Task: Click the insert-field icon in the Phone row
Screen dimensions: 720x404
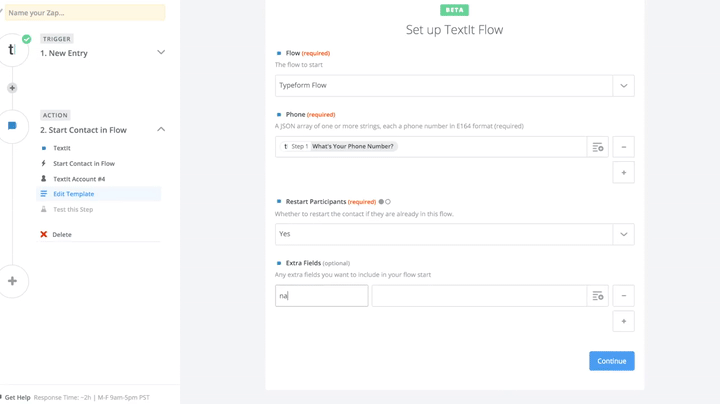Action: click(x=597, y=147)
